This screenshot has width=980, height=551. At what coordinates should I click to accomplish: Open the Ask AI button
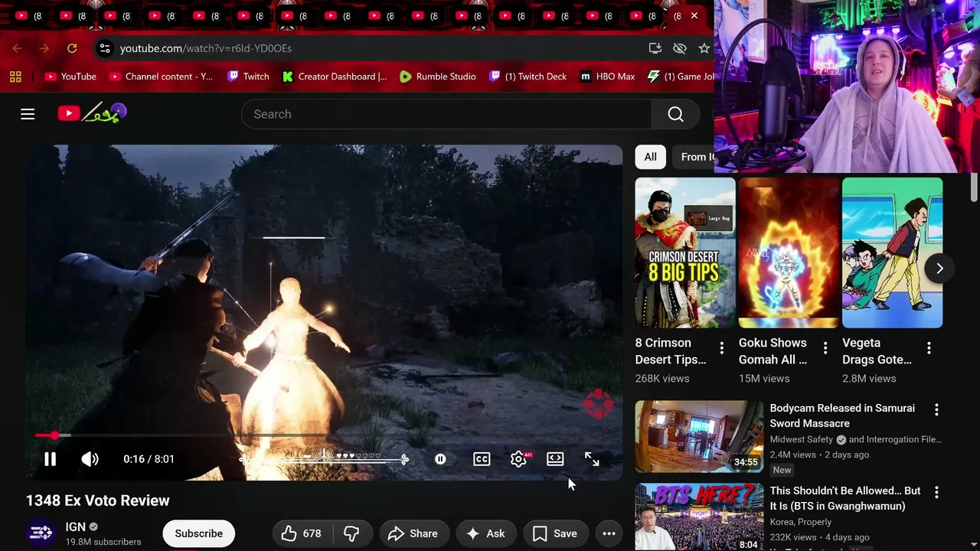(485, 533)
